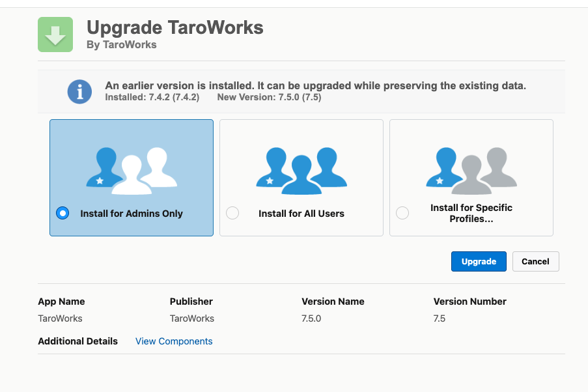The image size is (588, 392).
Task: Click the Upgrade TaroWorks heading
Action: click(175, 27)
